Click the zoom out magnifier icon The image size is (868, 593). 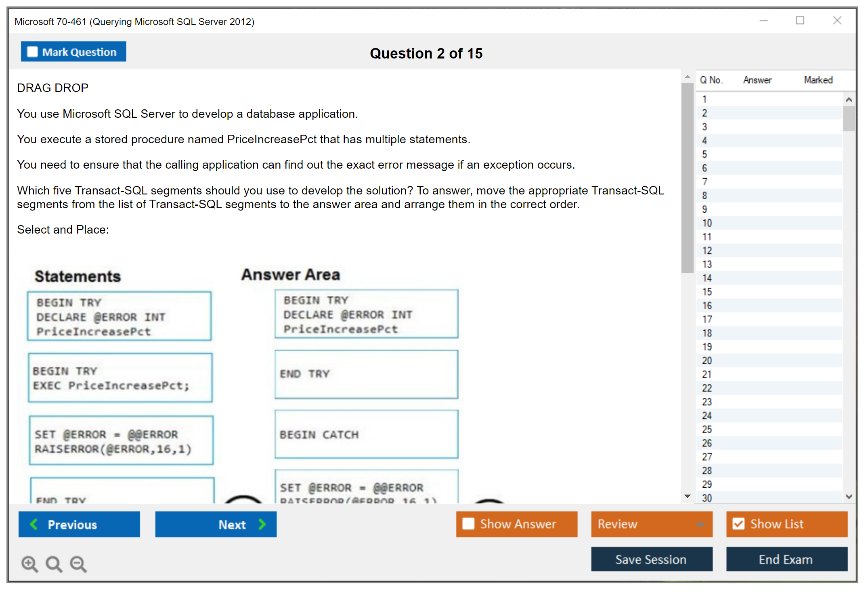click(x=78, y=564)
